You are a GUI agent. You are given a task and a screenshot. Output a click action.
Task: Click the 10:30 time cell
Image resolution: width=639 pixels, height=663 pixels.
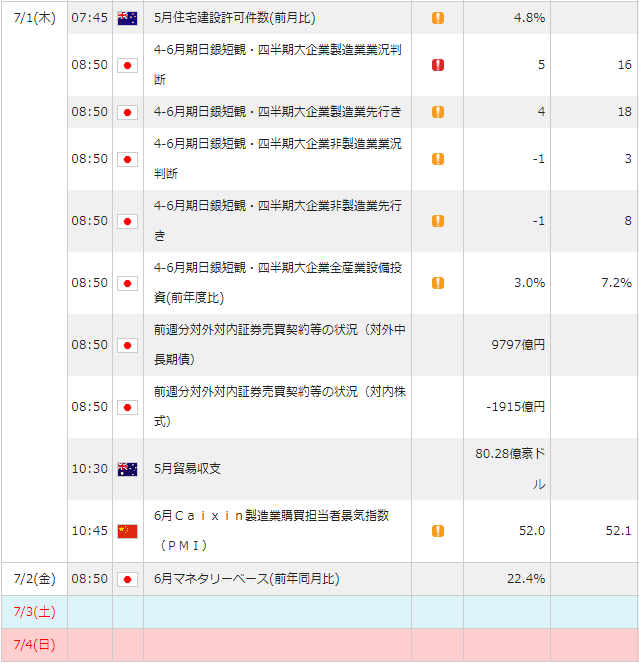[90, 469]
